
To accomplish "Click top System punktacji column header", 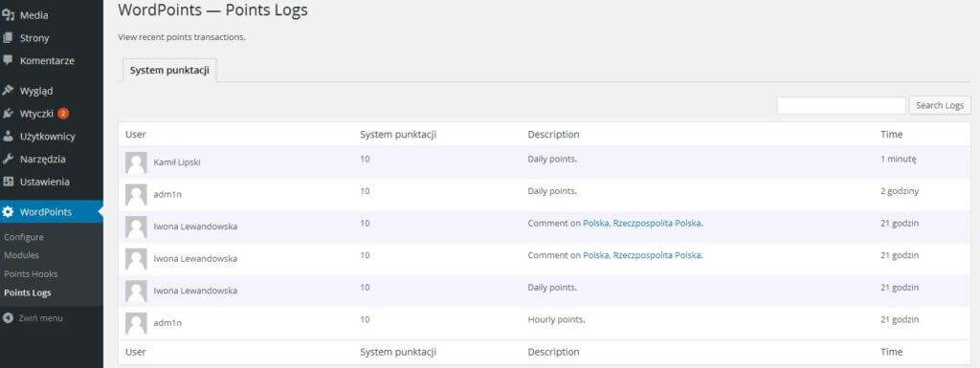I will click(398, 134).
